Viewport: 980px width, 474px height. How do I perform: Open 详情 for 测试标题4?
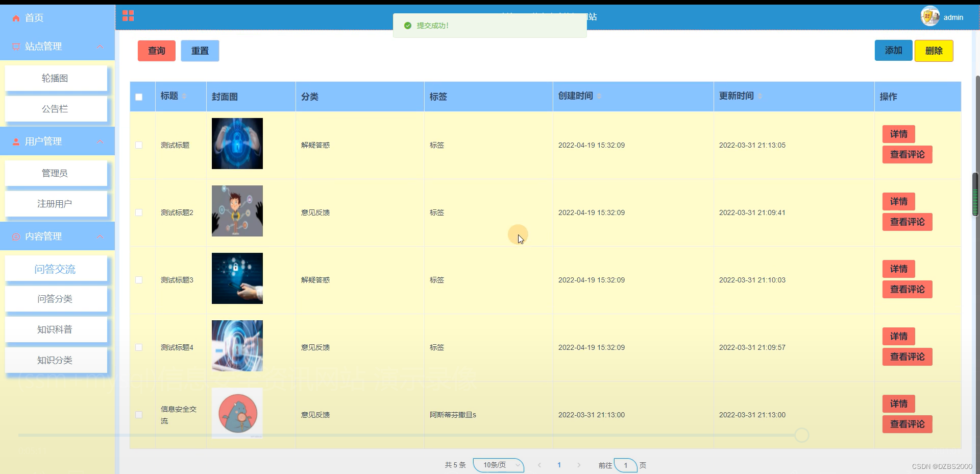899,336
